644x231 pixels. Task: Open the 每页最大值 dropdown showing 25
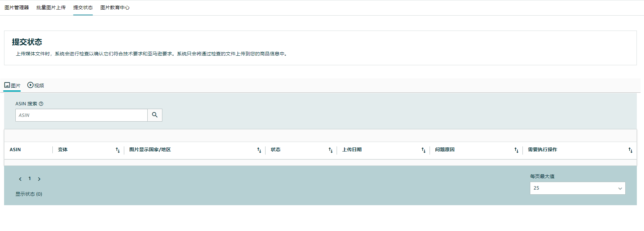578,188
